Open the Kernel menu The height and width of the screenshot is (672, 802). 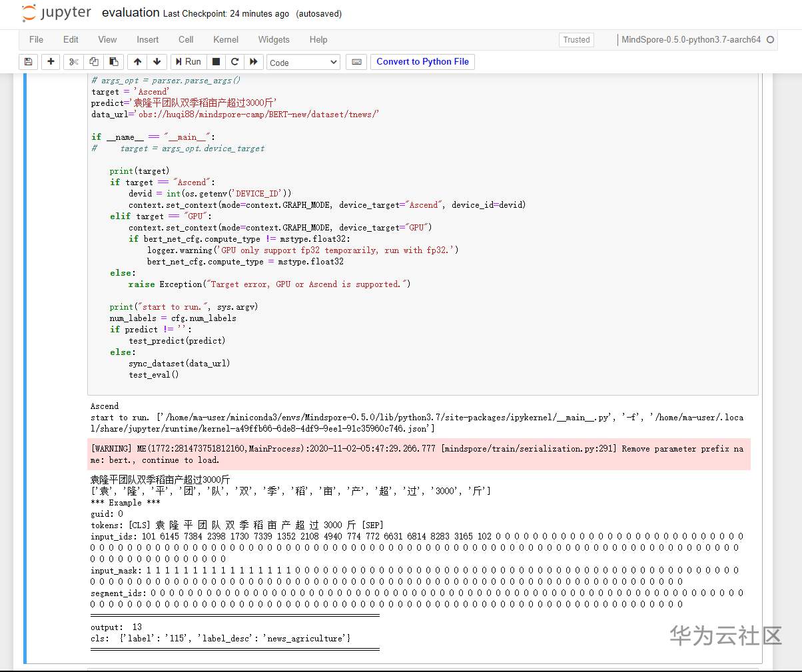tap(225, 39)
